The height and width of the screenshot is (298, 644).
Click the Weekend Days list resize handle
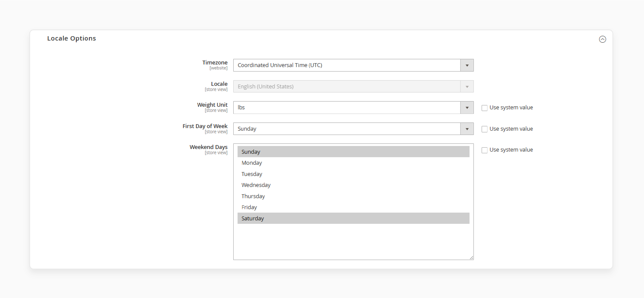(x=471, y=257)
